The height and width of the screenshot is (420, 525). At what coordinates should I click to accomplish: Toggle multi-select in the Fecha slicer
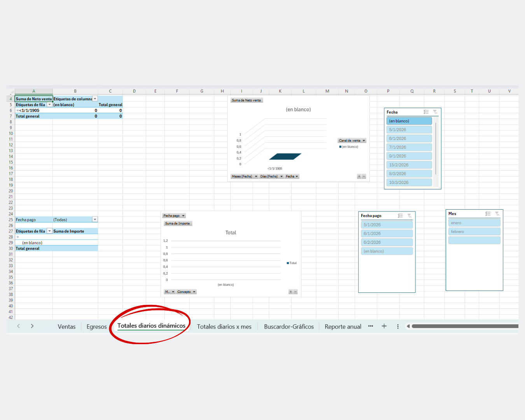[426, 112]
